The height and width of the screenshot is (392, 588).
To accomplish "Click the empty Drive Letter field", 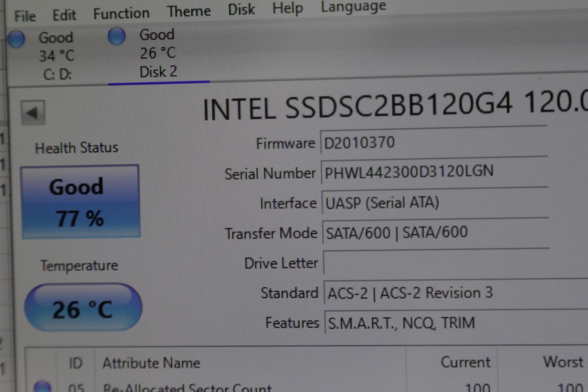I will pyautogui.click(x=436, y=263).
